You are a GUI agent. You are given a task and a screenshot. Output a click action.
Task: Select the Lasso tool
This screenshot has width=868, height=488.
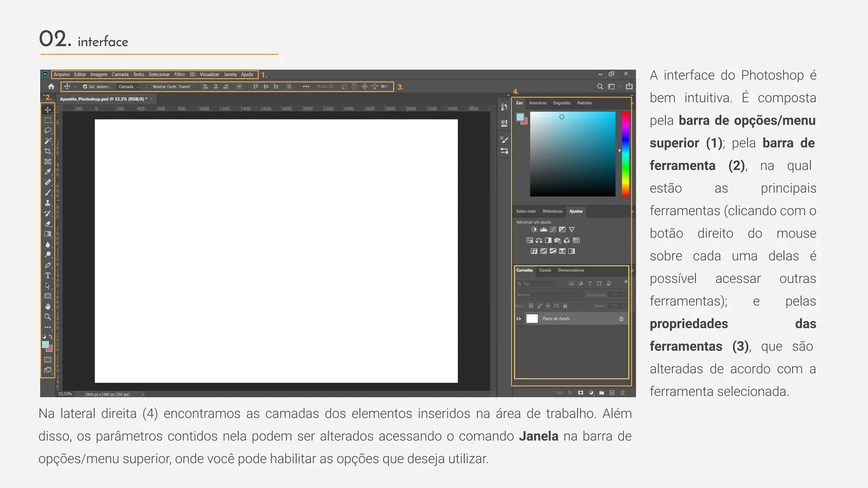(48, 130)
